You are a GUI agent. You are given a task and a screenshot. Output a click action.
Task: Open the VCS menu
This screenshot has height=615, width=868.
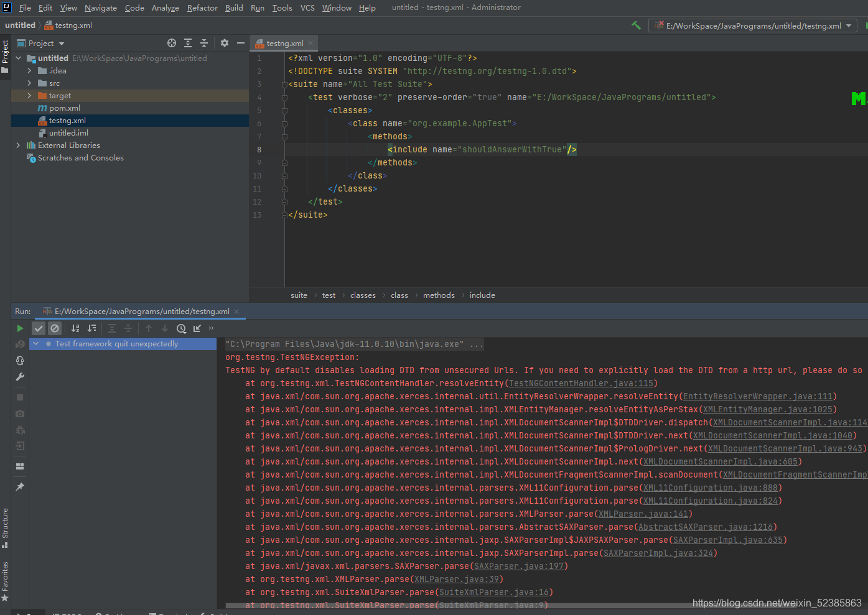tap(307, 7)
